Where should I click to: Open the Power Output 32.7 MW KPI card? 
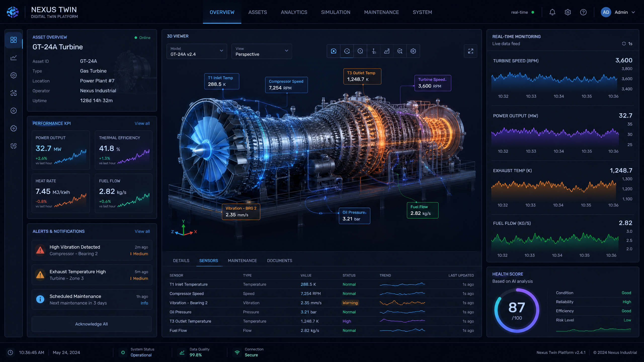[x=61, y=150]
